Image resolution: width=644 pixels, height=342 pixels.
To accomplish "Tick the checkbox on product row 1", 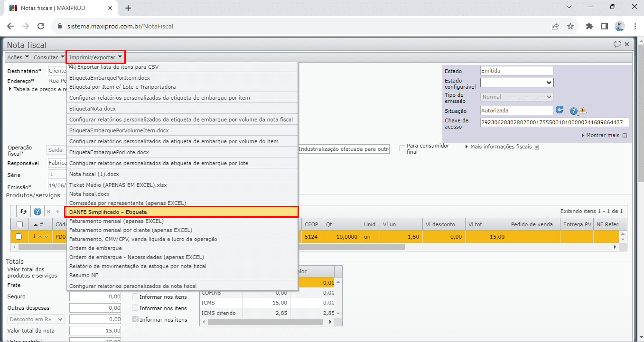I will coord(19,236).
